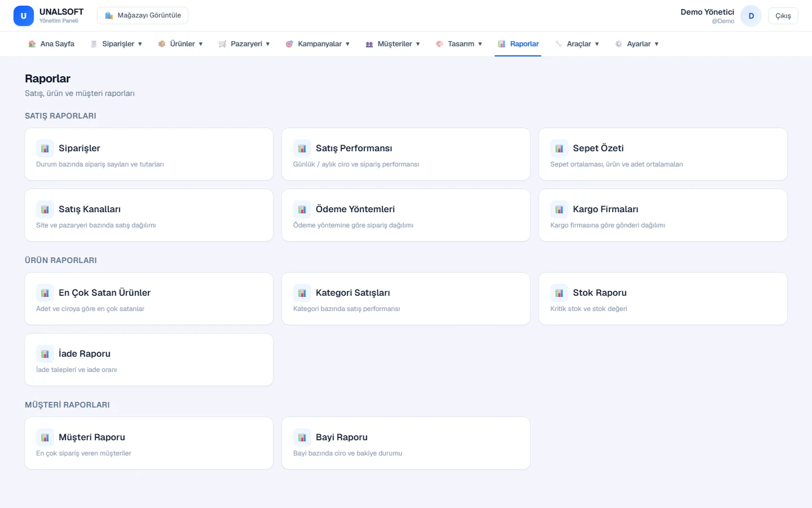Select the Raporlar navigation tab label

click(x=524, y=44)
